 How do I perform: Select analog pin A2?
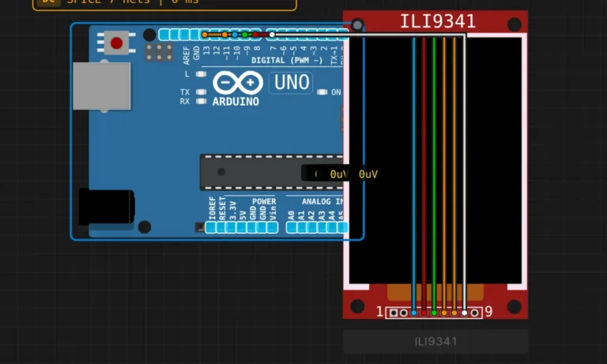coord(311,227)
